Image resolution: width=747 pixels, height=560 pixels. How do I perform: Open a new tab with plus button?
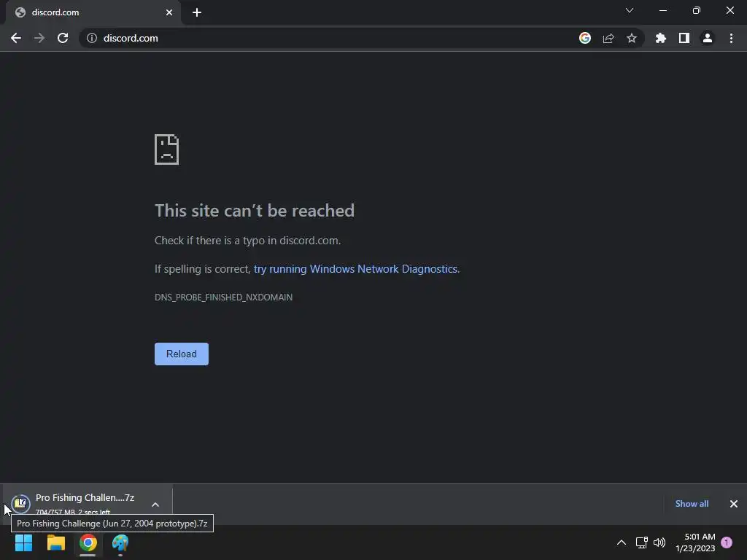click(197, 12)
